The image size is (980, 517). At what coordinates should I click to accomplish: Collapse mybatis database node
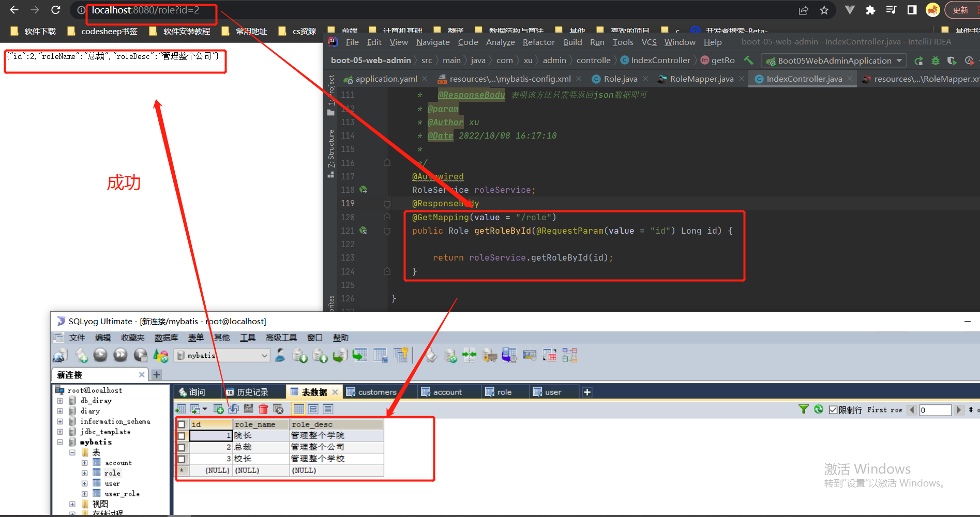[60, 442]
